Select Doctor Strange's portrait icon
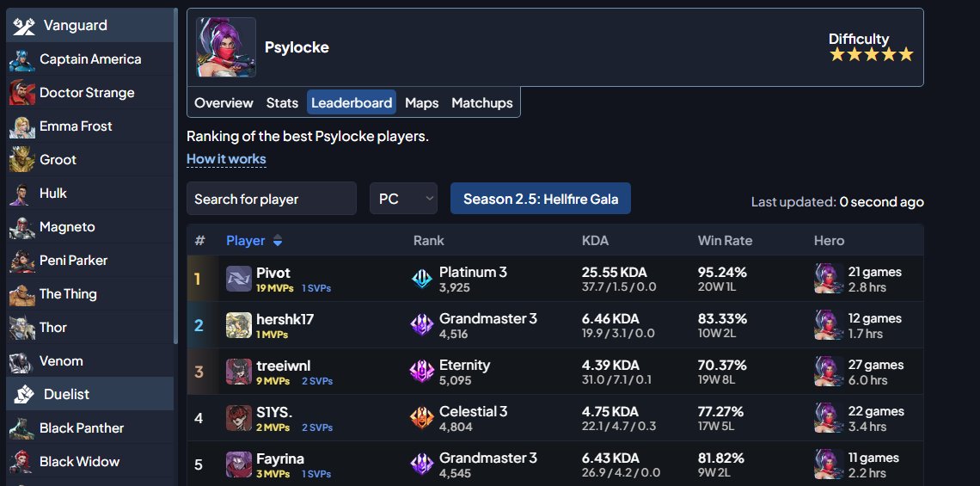Viewport: 980px width, 486px height. (21, 93)
